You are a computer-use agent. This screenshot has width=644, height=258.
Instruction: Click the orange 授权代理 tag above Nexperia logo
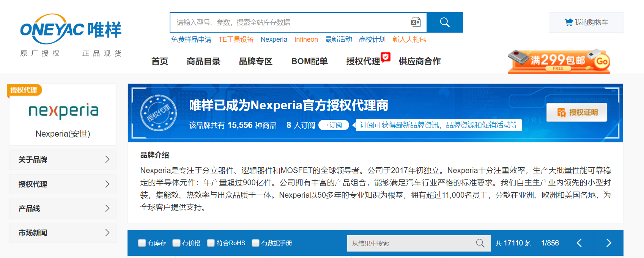point(24,90)
